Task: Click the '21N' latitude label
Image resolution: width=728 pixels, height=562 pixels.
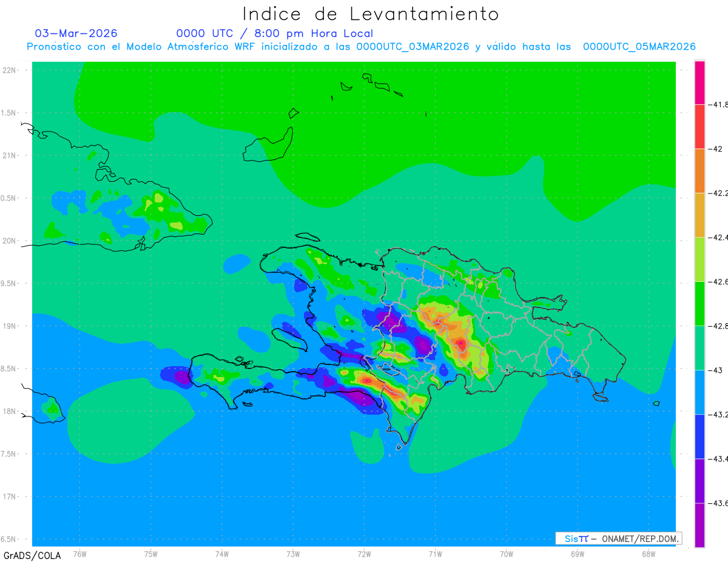Action: (10, 155)
